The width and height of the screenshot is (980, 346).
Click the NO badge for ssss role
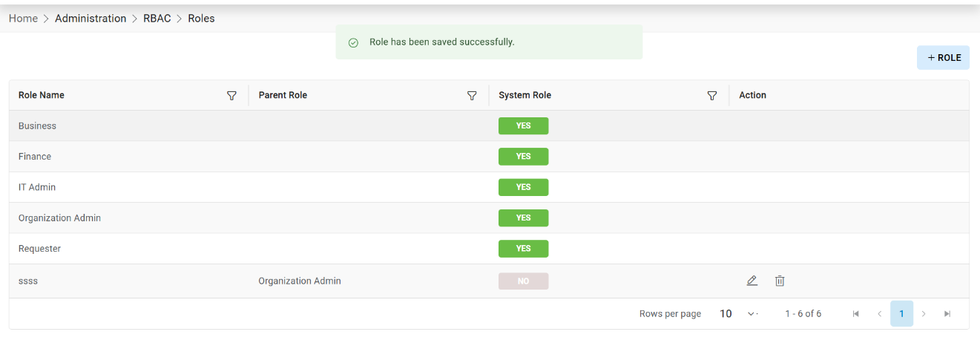click(523, 281)
